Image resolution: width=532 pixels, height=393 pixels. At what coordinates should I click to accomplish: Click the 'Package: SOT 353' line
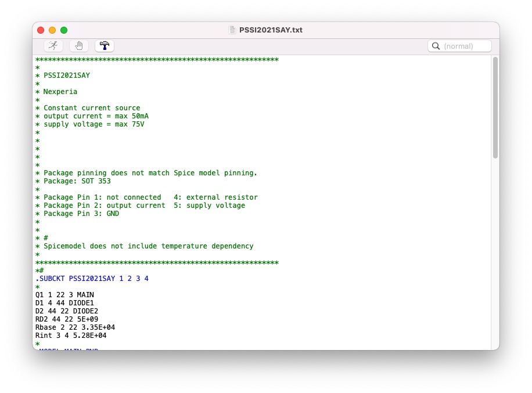pyautogui.click(x=73, y=181)
